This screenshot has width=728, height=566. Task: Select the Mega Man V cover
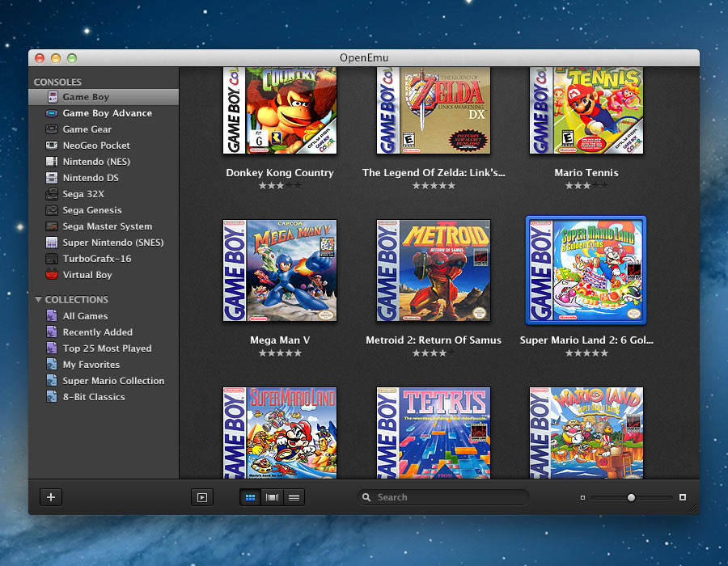280,271
